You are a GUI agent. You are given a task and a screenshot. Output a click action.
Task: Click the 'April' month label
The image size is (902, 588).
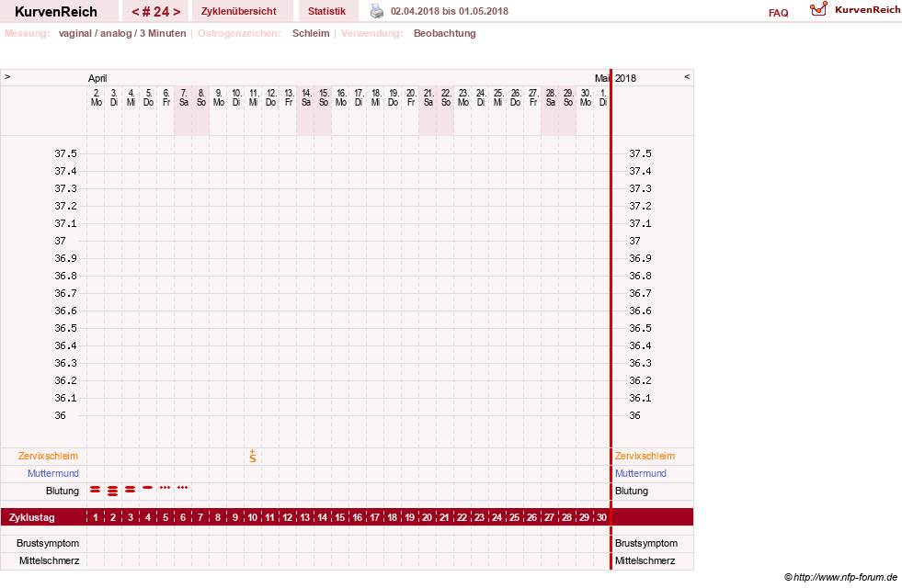pos(97,78)
